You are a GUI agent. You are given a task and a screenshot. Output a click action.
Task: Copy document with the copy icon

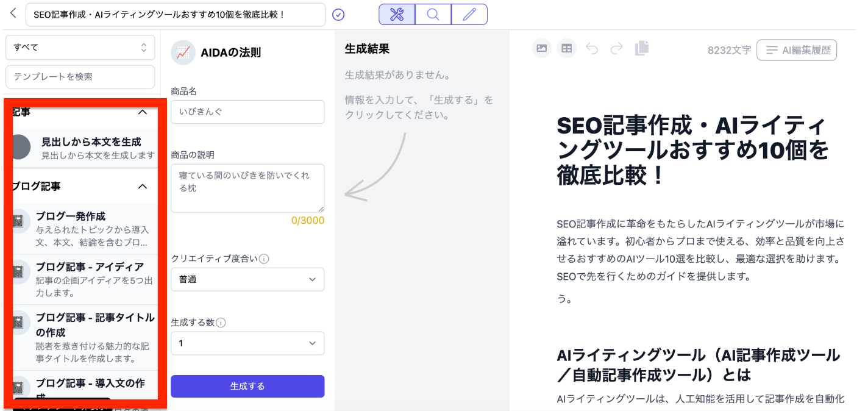[x=642, y=48]
